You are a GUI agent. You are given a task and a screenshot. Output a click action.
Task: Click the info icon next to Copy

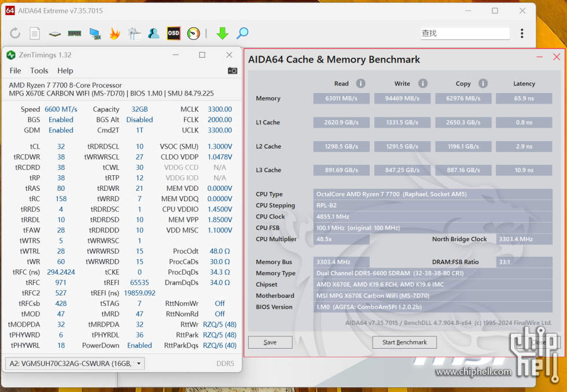coord(483,83)
